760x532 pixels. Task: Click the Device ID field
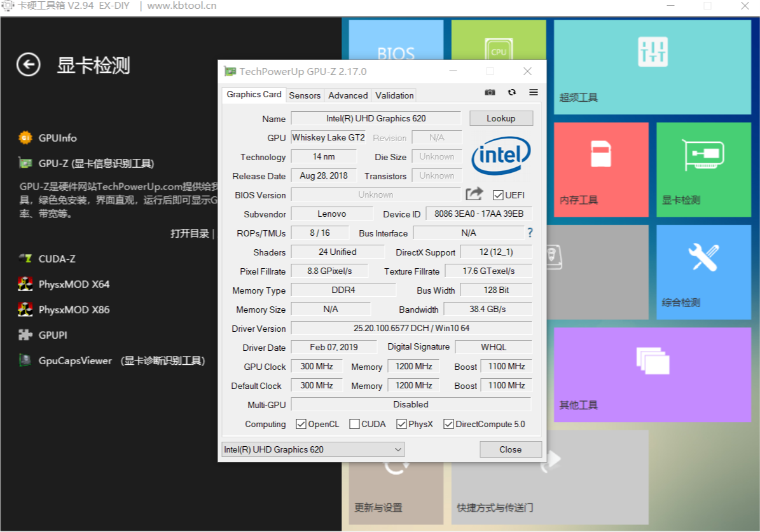(479, 214)
